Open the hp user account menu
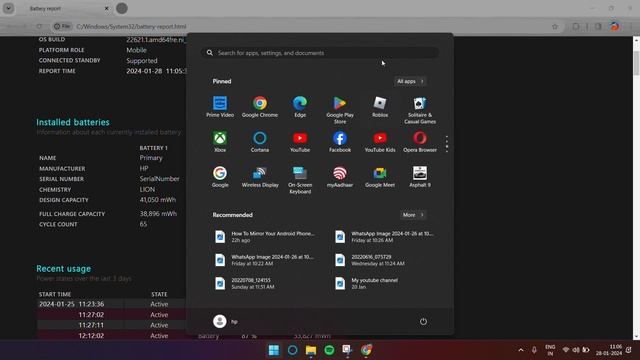 point(225,321)
